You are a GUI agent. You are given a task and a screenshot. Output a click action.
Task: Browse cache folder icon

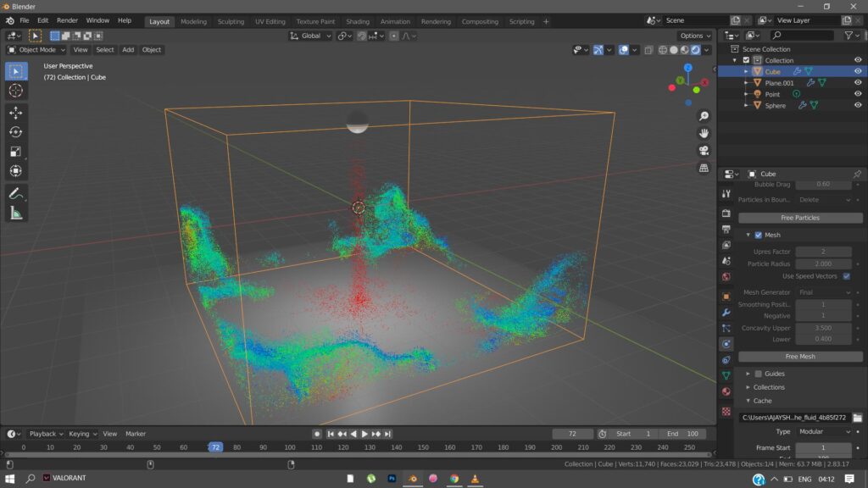click(858, 418)
